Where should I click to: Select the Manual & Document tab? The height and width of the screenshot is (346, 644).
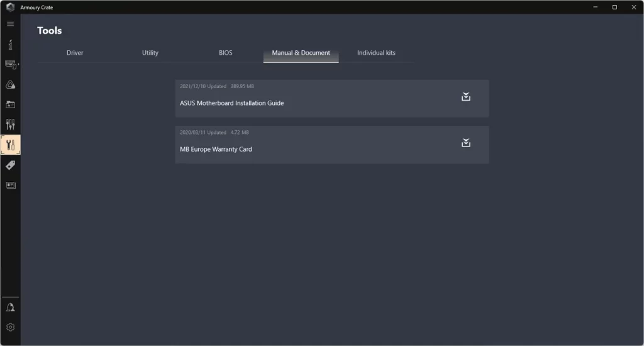coord(301,53)
